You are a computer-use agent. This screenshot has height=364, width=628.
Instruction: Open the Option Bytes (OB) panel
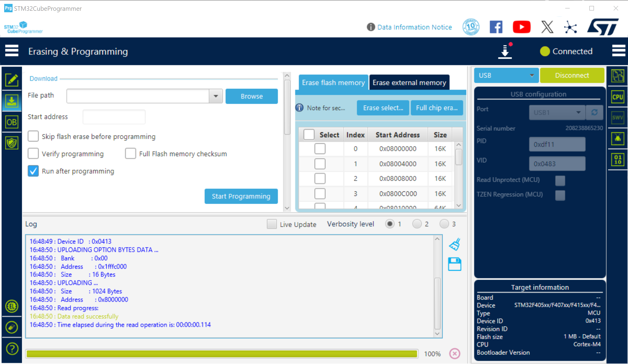point(12,122)
